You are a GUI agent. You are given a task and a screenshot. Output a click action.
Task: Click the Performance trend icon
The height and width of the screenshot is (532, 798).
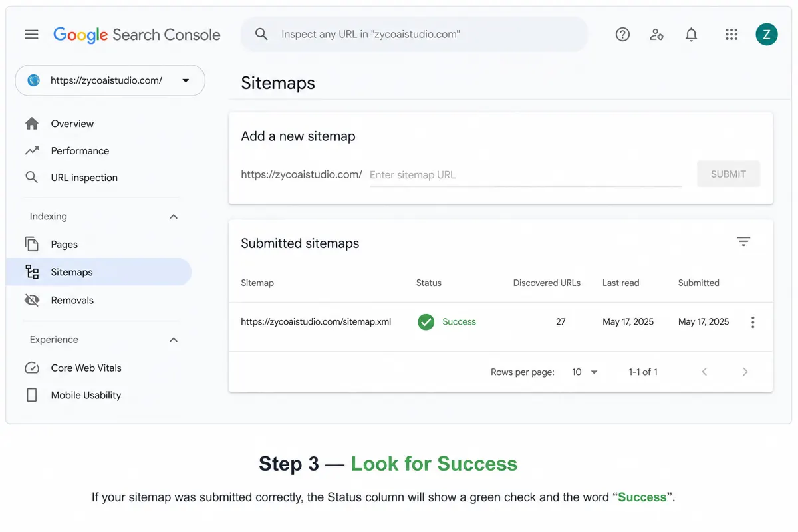point(31,151)
